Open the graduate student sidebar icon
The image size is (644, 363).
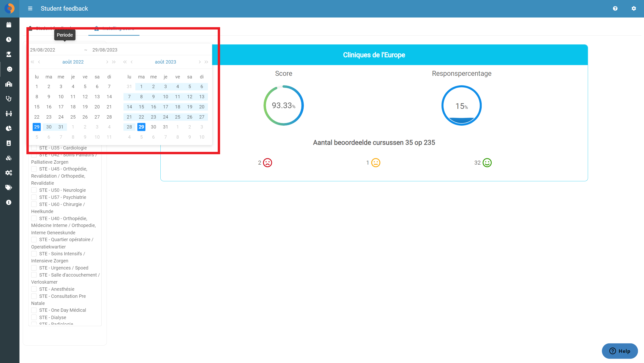(x=9, y=54)
